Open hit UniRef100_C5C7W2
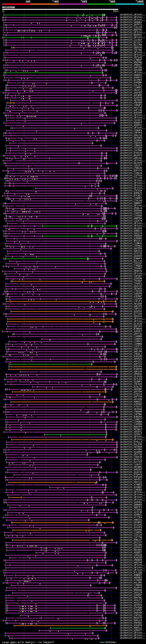This screenshot has height=644, width=146. (131, 50)
